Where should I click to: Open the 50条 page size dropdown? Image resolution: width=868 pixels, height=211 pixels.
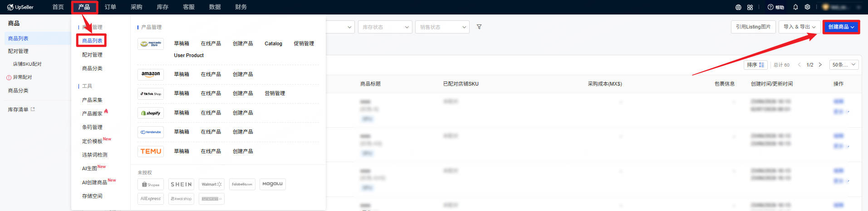pyautogui.click(x=844, y=65)
